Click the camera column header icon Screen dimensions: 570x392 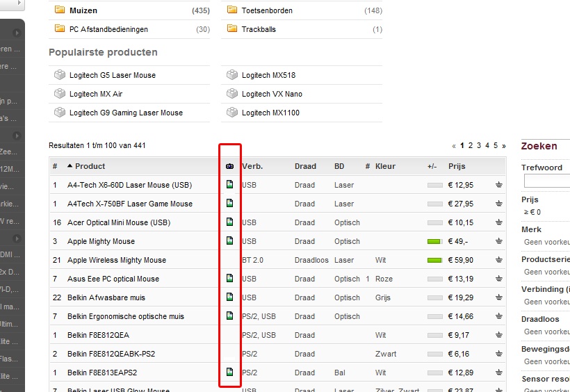230,166
